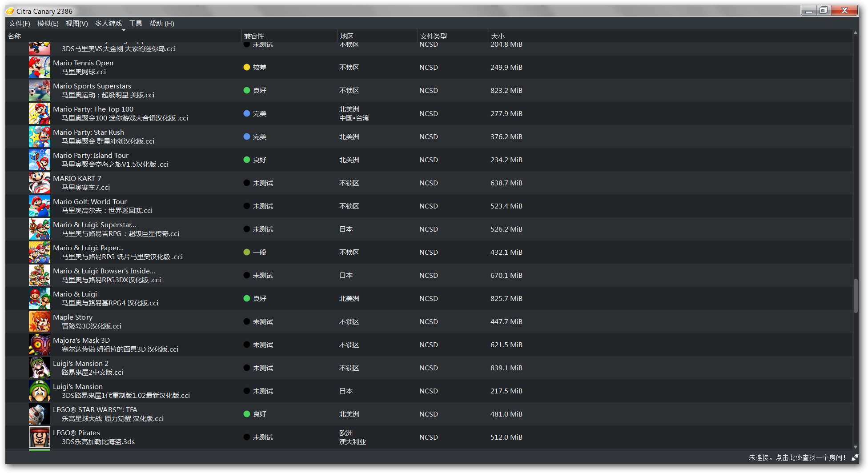Image resolution: width=868 pixels, height=473 pixels.
Task: Click the network connection icon in the status bar
Action: click(x=855, y=457)
